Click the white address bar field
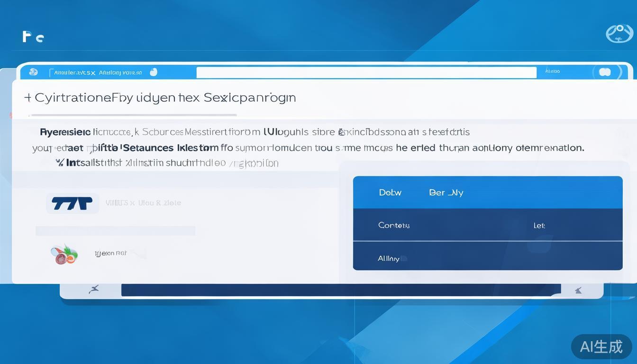Screen dimensions: 637x364 pos(366,72)
